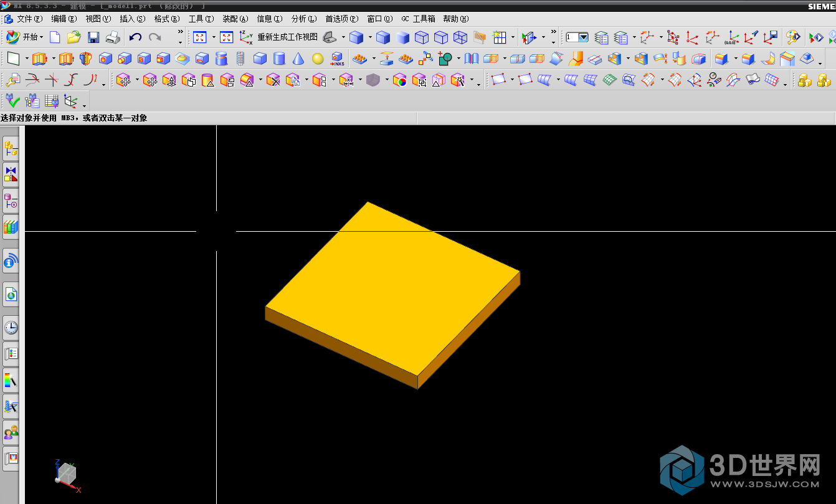836x504 pixels.
Task: Open the Roles sidebar tab
Action: (11, 432)
